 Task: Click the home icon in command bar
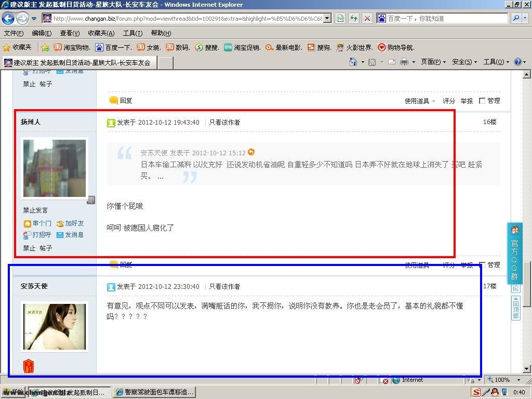click(354, 62)
